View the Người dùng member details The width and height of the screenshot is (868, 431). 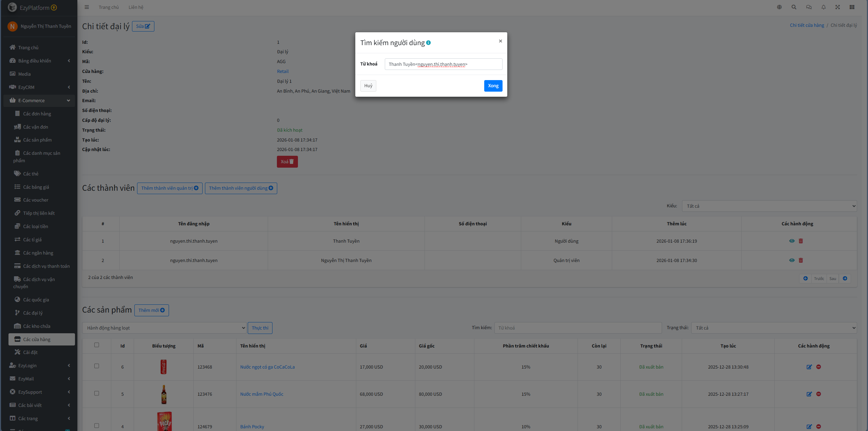(792, 241)
